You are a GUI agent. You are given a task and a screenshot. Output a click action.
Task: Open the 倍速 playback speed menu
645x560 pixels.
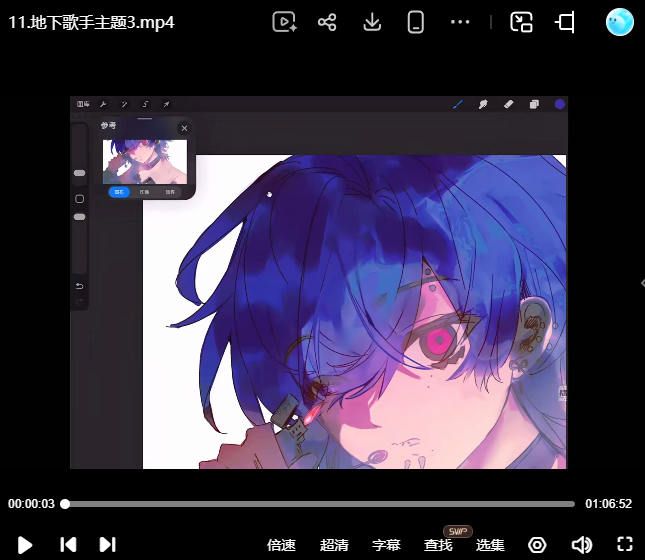coord(281,545)
